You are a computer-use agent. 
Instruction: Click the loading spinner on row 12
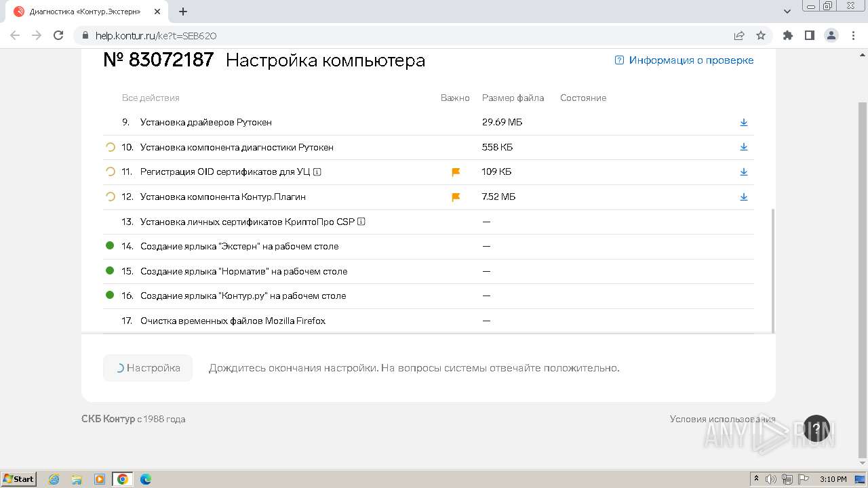111,197
